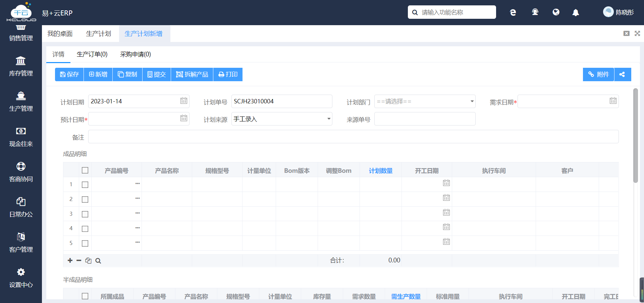This screenshot has width=644, height=303.
Task: Select 详情 sub-tab
Action: (x=58, y=54)
